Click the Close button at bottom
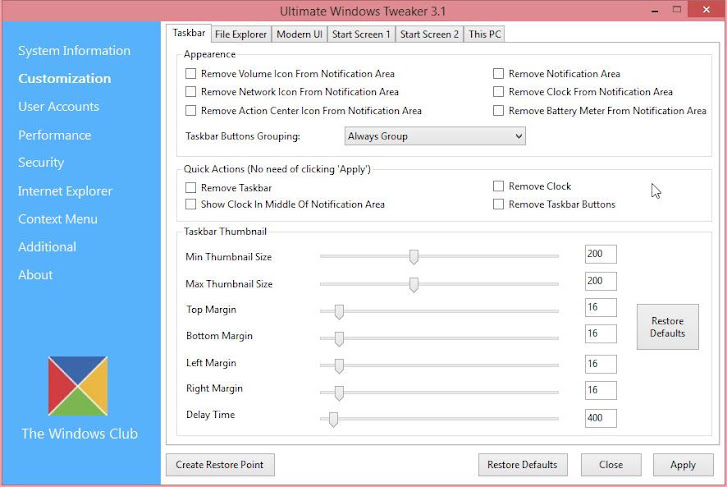 pos(611,465)
